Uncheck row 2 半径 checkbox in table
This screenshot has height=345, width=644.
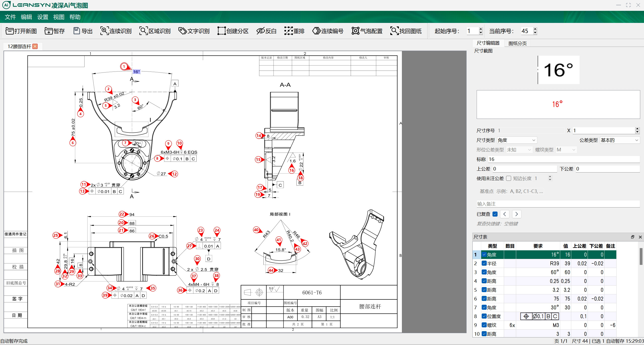click(484, 263)
